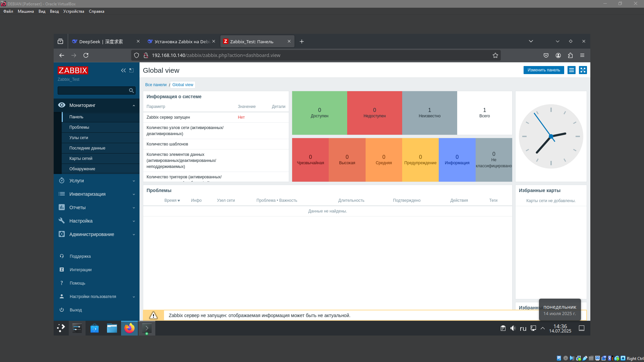Reload page with the browser refresh icon
The image size is (644, 362).
pyautogui.click(x=86, y=55)
